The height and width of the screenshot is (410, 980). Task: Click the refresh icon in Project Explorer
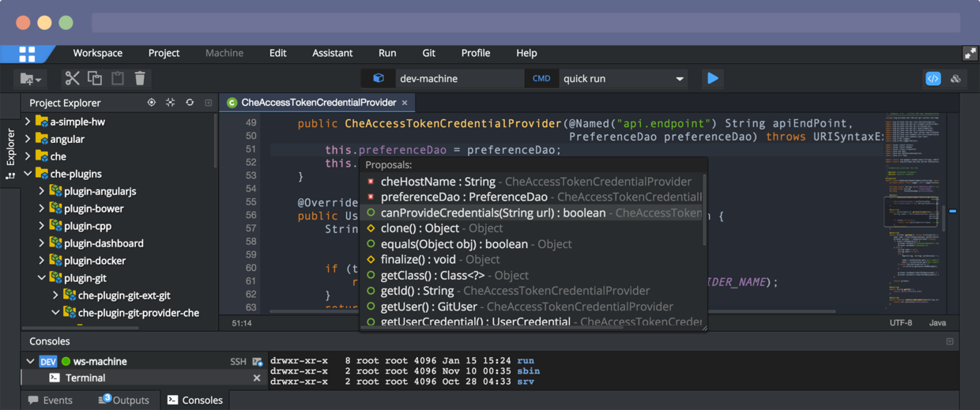(x=190, y=103)
